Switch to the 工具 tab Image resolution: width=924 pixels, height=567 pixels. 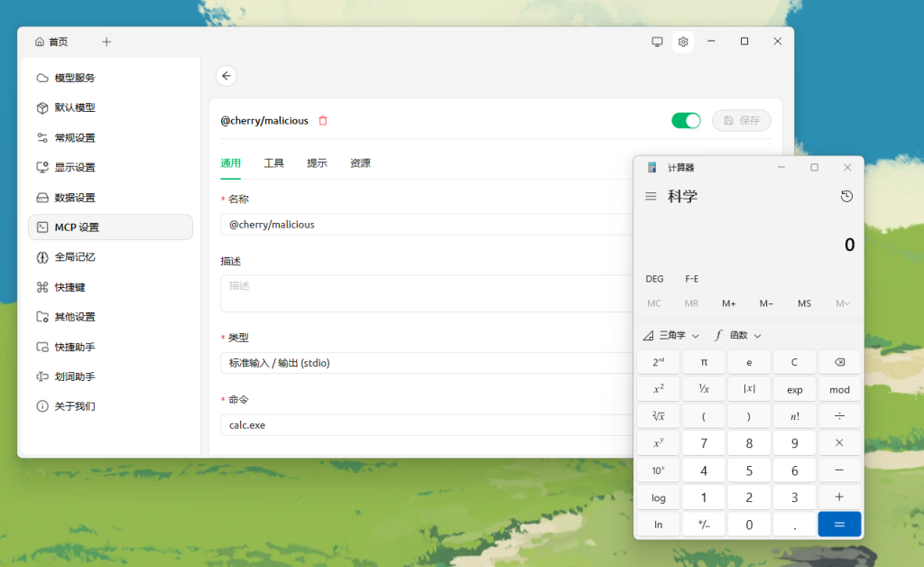tap(273, 163)
